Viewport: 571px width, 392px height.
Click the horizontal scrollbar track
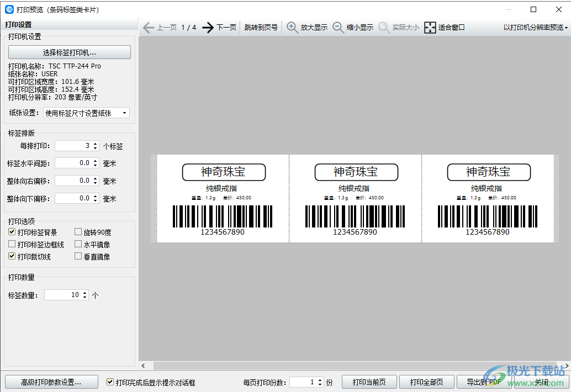click(x=355, y=365)
